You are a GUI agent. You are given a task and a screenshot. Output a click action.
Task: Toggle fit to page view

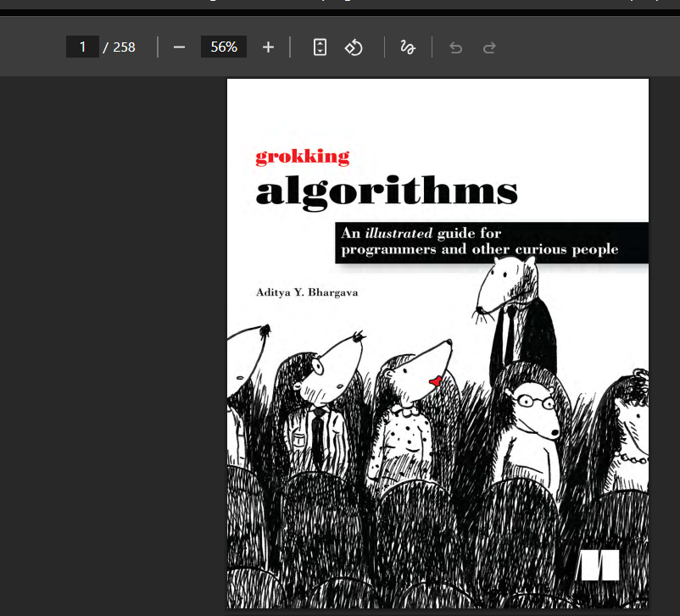[x=320, y=47]
